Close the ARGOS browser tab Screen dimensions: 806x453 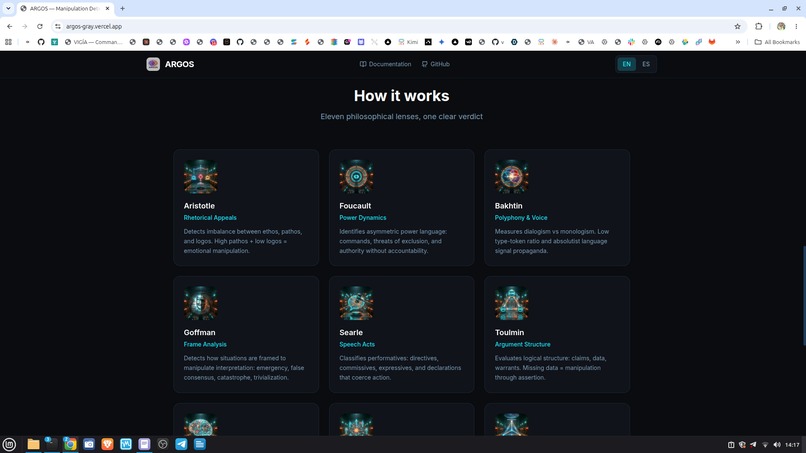(107, 9)
